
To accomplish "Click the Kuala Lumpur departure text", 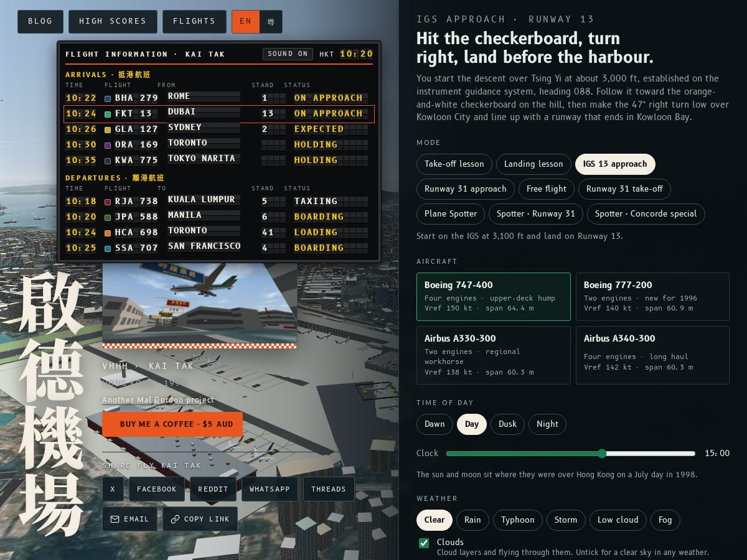I will (201, 200).
